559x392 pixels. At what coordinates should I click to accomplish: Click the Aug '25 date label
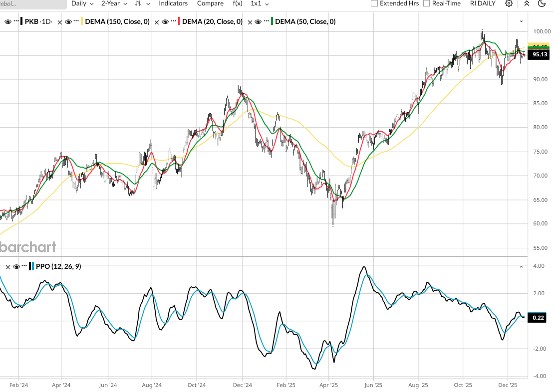click(418, 385)
